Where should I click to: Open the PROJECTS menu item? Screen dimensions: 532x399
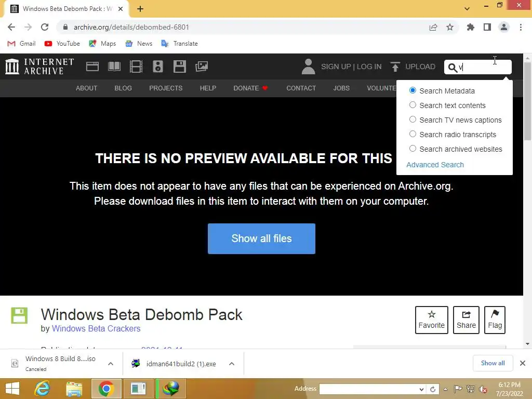166,88
